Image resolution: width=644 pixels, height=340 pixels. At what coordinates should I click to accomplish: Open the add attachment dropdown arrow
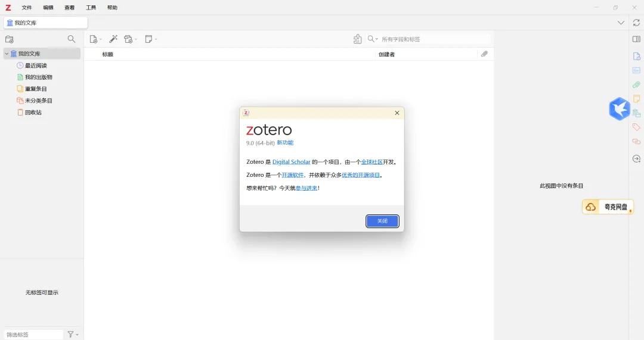(x=136, y=39)
